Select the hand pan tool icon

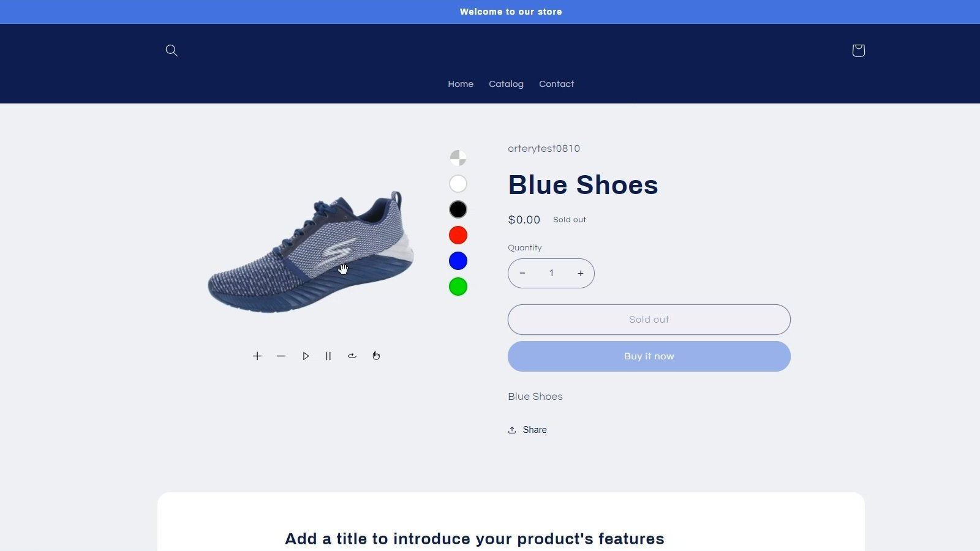pyautogui.click(x=376, y=356)
